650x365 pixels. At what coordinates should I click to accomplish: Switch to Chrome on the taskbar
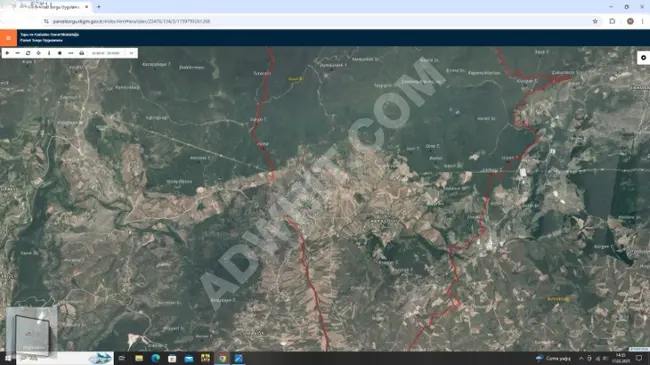pyautogui.click(x=222, y=358)
